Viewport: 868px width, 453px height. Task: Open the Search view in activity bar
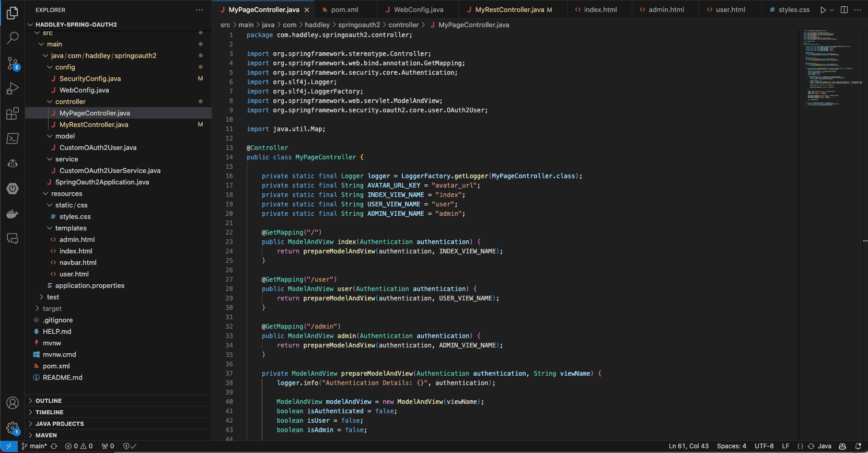point(13,38)
